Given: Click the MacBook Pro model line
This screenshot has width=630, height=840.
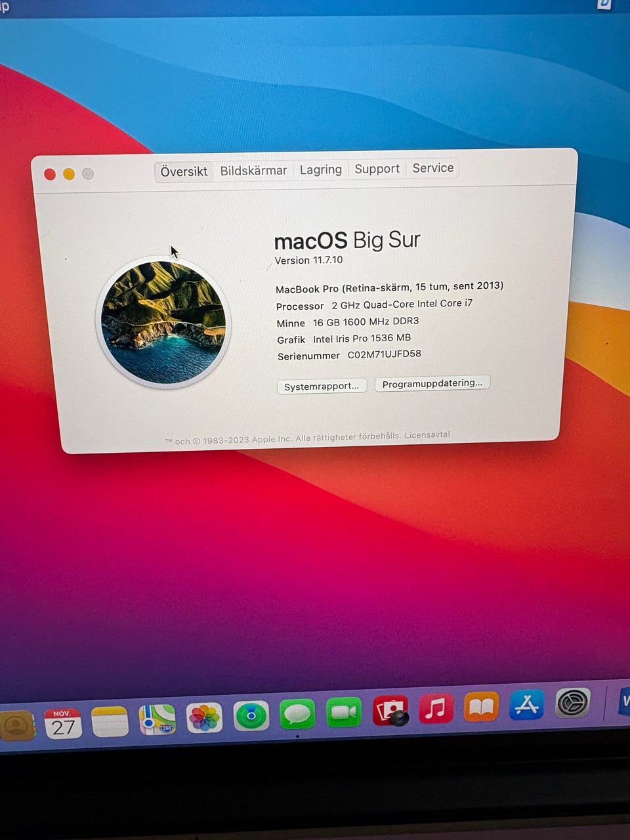Looking at the screenshot, I should point(389,287).
